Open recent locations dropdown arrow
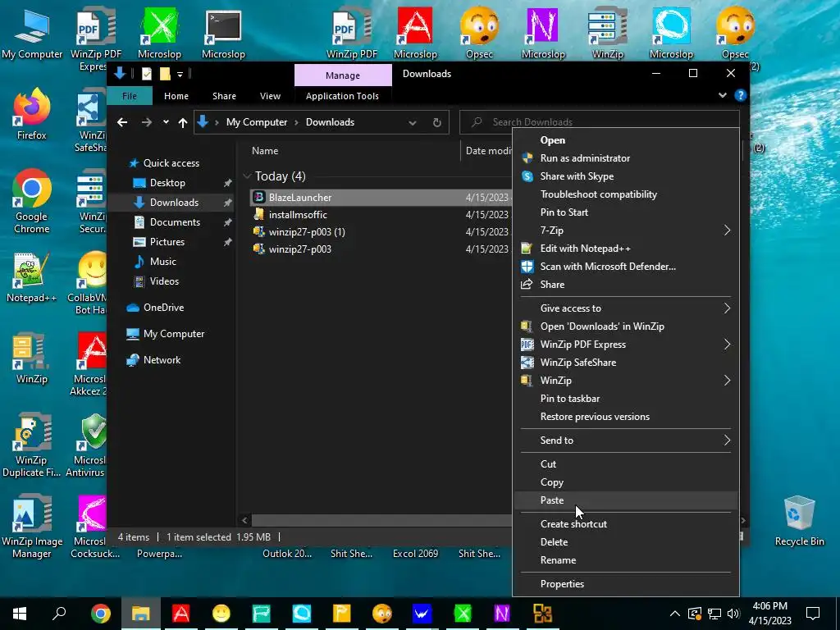Image resolution: width=840 pixels, height=630 pixels. (x=166, y=122)
